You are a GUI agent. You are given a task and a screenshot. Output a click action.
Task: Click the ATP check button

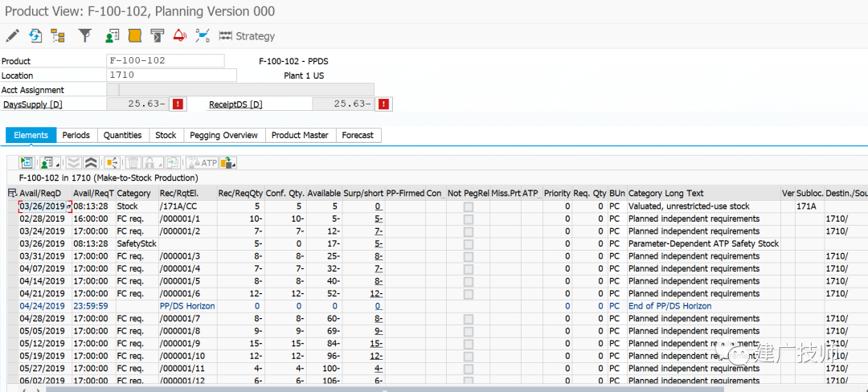(x=203, y=162)
